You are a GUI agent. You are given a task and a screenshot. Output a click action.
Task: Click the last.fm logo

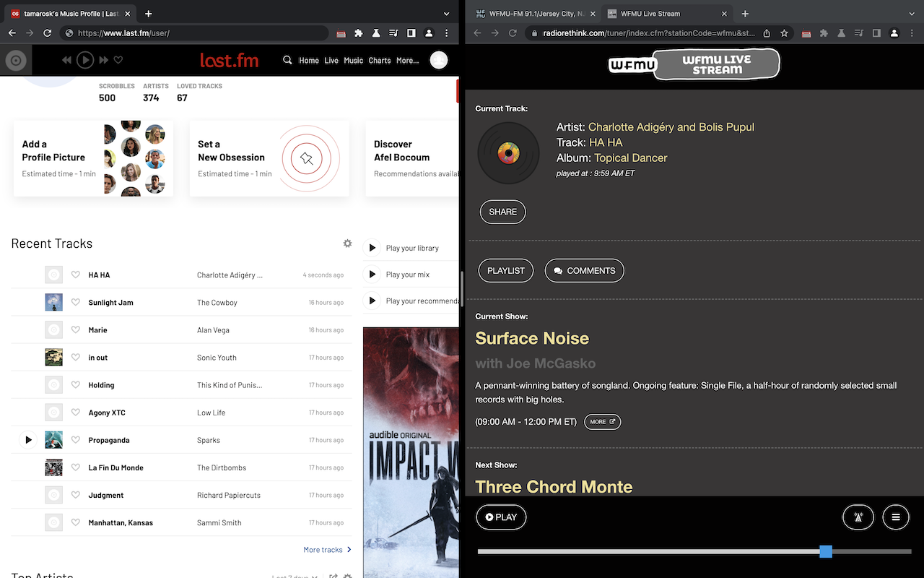(229, 61)
